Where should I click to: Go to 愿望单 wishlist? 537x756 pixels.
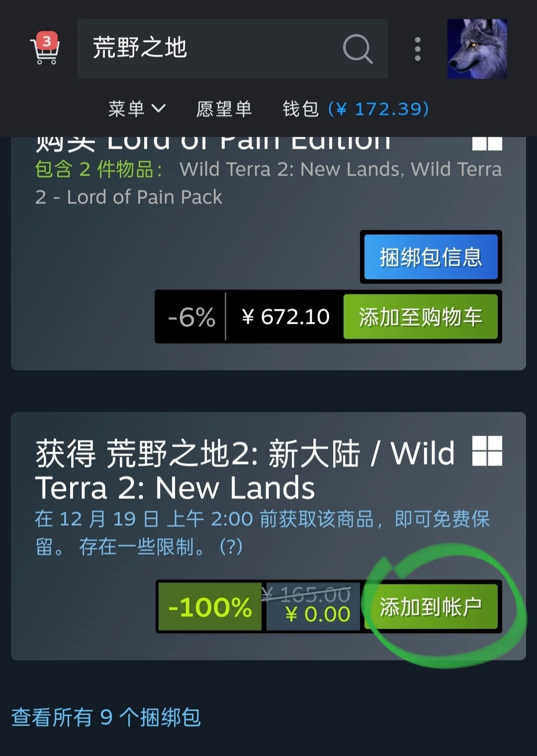(x=224, y=108)
